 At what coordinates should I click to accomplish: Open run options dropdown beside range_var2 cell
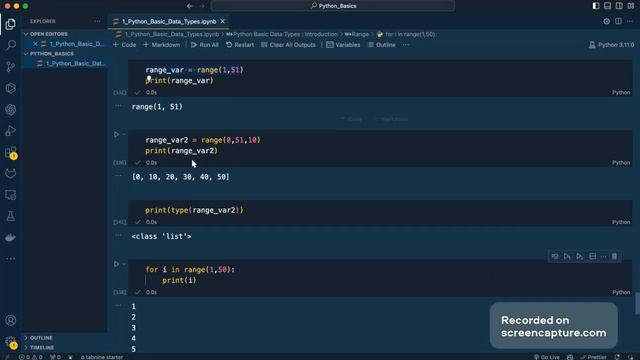[x=124, y=134]
